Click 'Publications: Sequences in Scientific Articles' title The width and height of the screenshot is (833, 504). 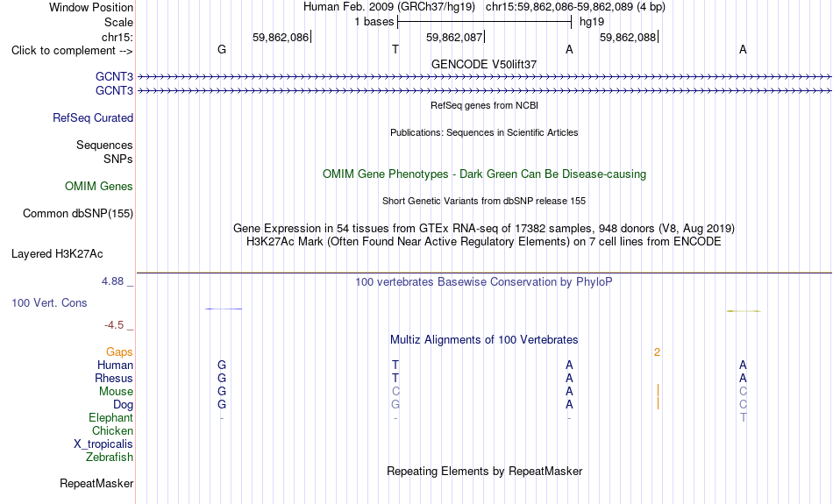tap(484, 132)
